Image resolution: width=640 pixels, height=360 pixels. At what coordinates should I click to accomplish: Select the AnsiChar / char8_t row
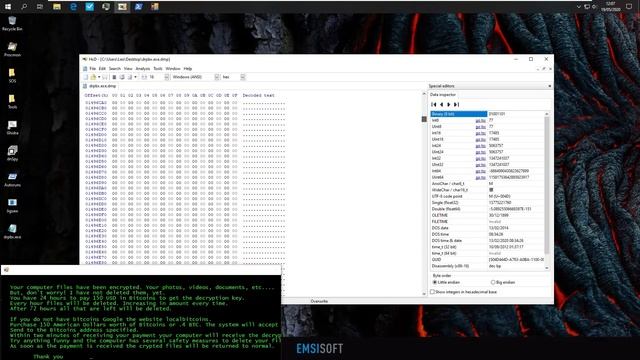point(487,184)
